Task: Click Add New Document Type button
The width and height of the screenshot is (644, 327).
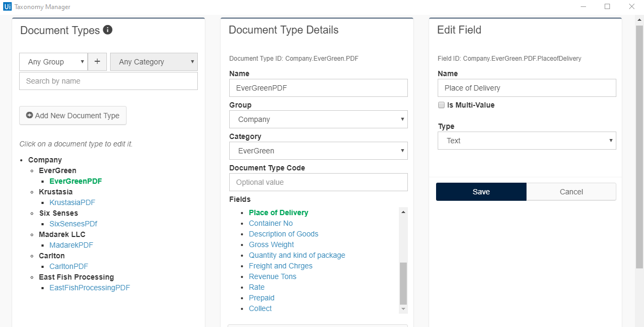Action: pos(73,116)
